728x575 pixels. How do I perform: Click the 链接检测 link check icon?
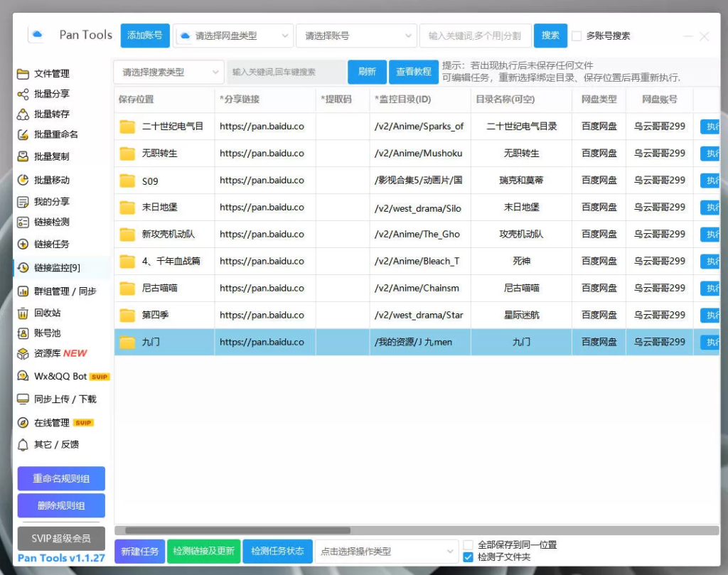[x=23, y=222]
